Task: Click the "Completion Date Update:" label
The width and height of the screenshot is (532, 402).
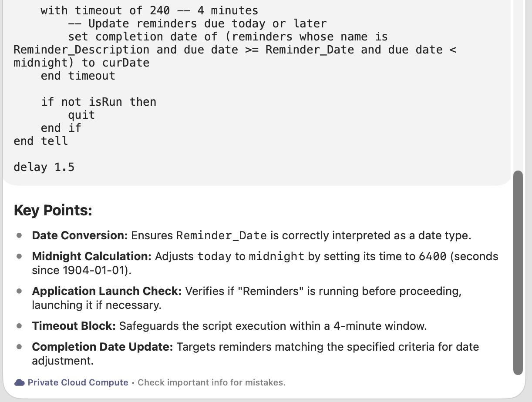Action: (x=102, y=347)
